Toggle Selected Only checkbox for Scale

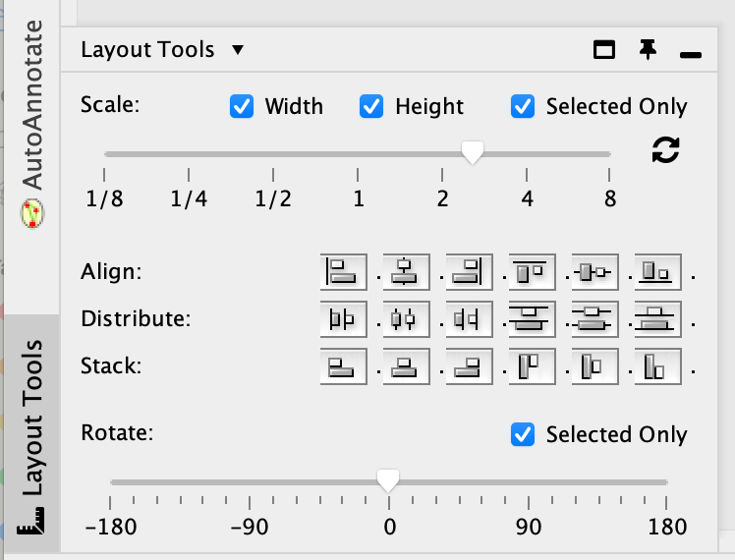pos(523,106)
